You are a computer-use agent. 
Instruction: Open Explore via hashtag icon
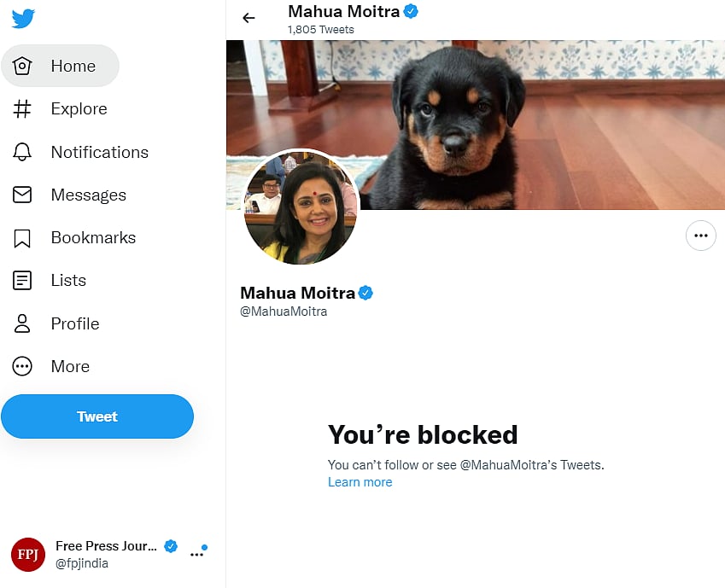(x=22, y=109)
